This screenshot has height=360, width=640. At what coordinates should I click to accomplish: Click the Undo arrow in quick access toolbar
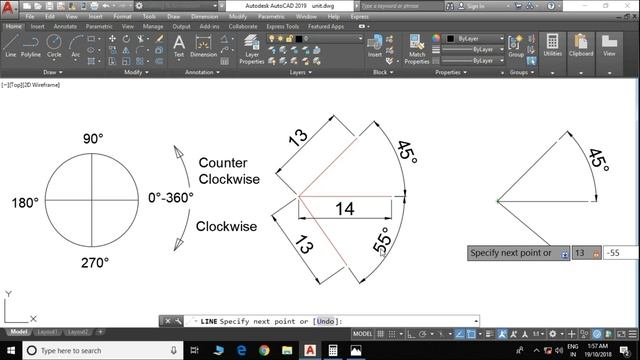tap(106, 6)
